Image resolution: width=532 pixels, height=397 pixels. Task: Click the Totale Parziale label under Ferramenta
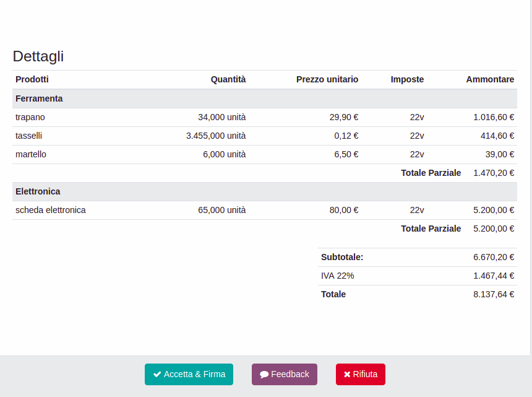(x=431, y=173)
